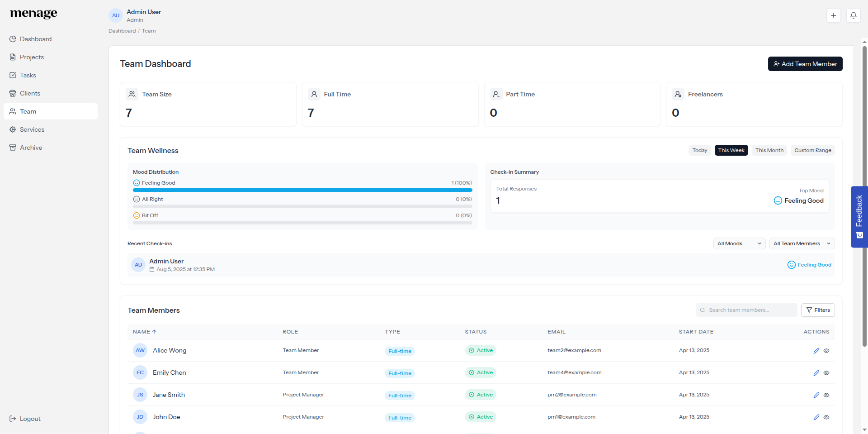Click the Add Team Member button
Screen dimensions: 868x434
click(805, 64)
